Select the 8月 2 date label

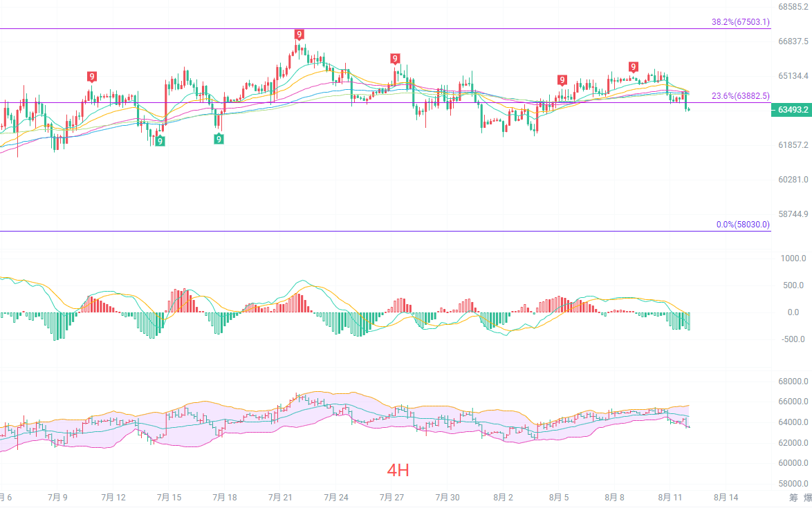503,497
